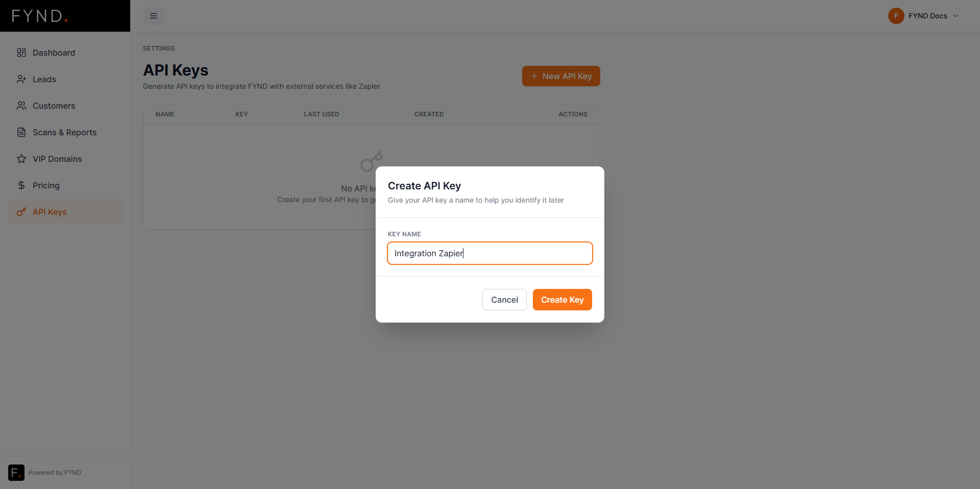This screenshot has width=980, height=489.
Task: Click the New API Key button
Action: click(560, 76)
